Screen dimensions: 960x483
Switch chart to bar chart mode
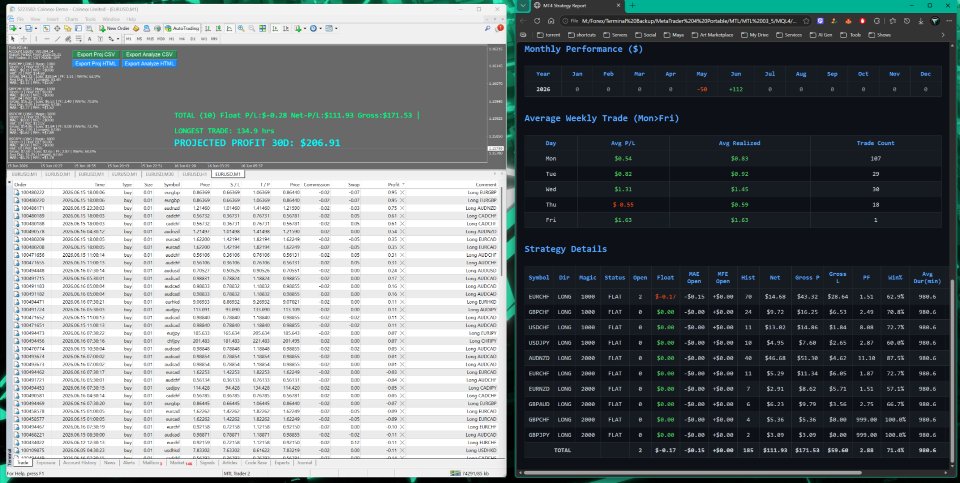[208, 28]
